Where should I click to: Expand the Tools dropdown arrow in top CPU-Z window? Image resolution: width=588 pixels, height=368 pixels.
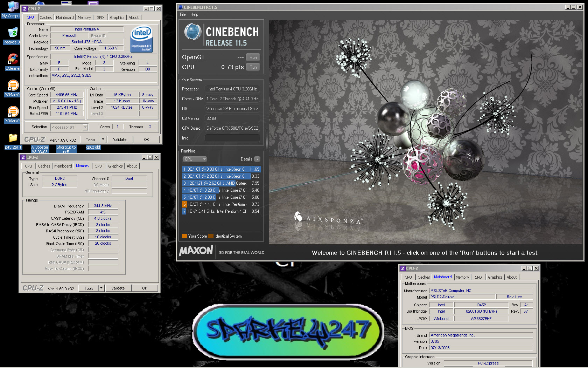point(103,139)
